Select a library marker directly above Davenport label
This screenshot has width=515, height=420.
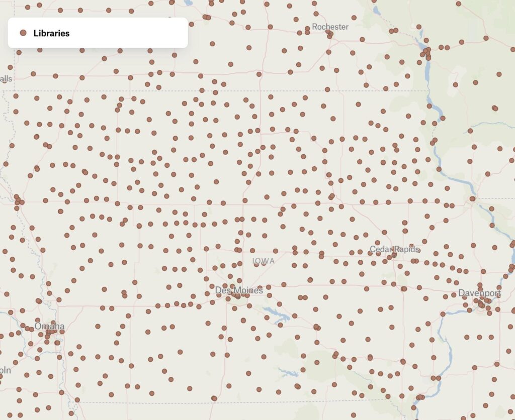(x=480, y=285)
